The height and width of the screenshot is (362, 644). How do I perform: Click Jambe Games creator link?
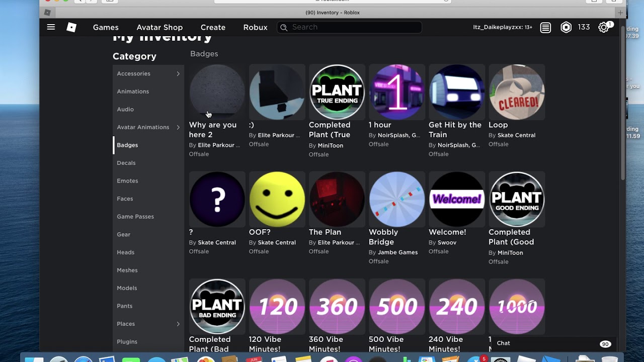[x=398, y=252]
